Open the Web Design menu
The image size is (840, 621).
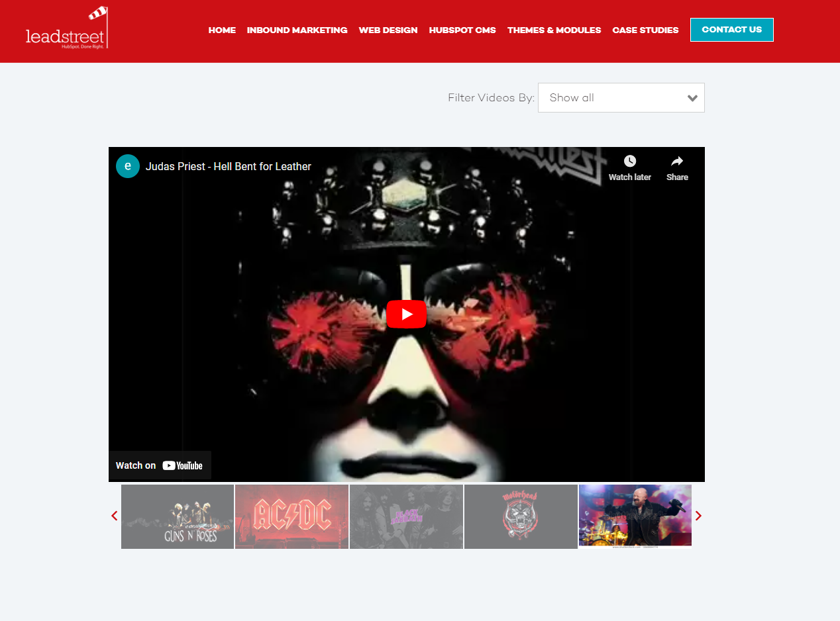(388, 30)
